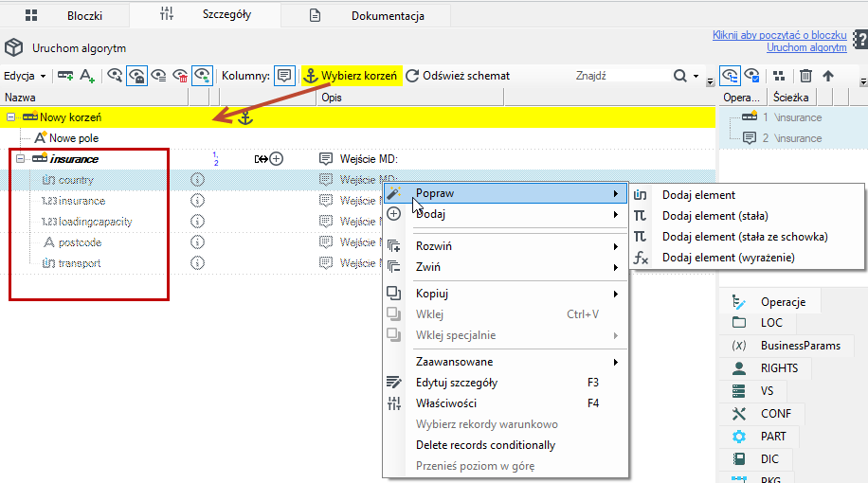The height and width of the screenshot is (483, 868).
Task: Toggle operations panel eye with tree icon
Action: tap(730, 76)
